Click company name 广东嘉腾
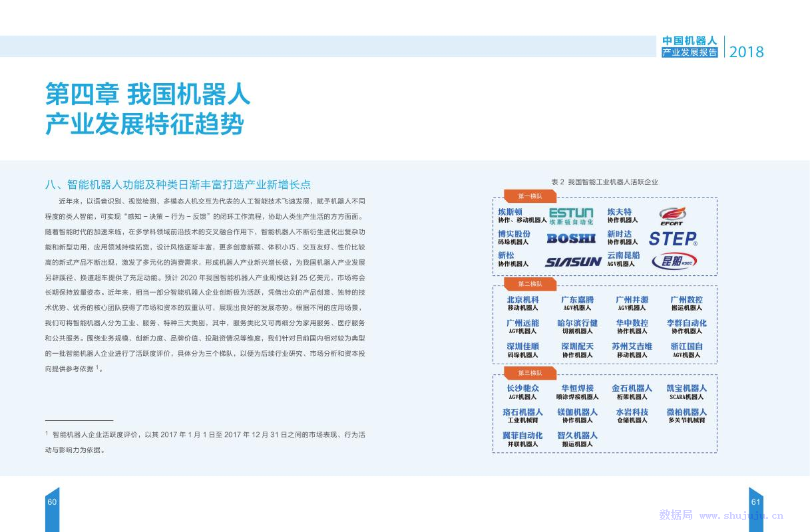 coord(578,300)
